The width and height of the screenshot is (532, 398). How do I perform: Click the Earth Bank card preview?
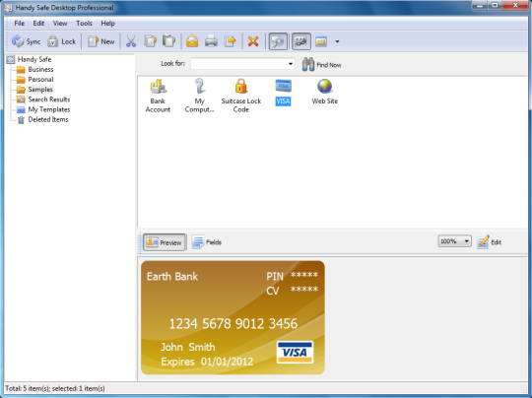click(x=233, y=317)
